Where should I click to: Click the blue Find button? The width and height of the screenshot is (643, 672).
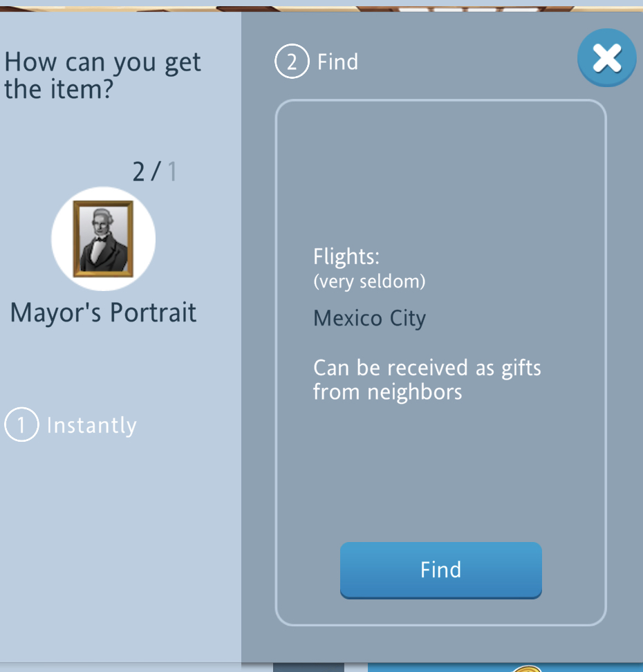[440, 570]
